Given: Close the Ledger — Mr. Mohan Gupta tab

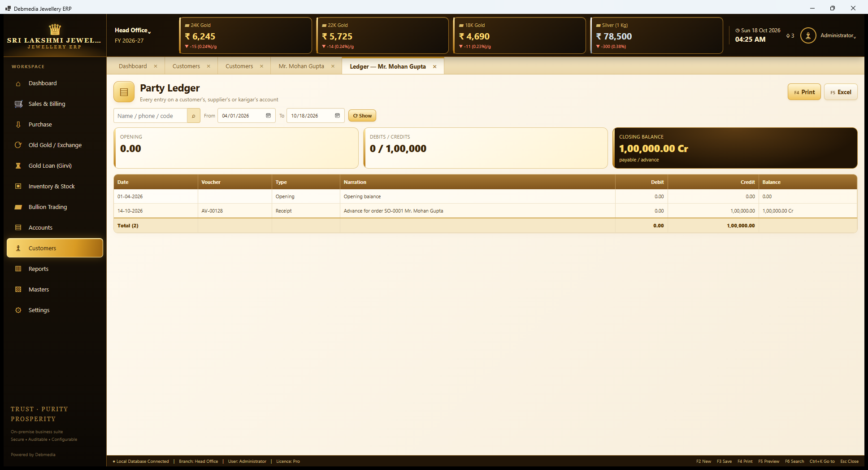Looking at the screenshot, I should (x=434, y=66).
